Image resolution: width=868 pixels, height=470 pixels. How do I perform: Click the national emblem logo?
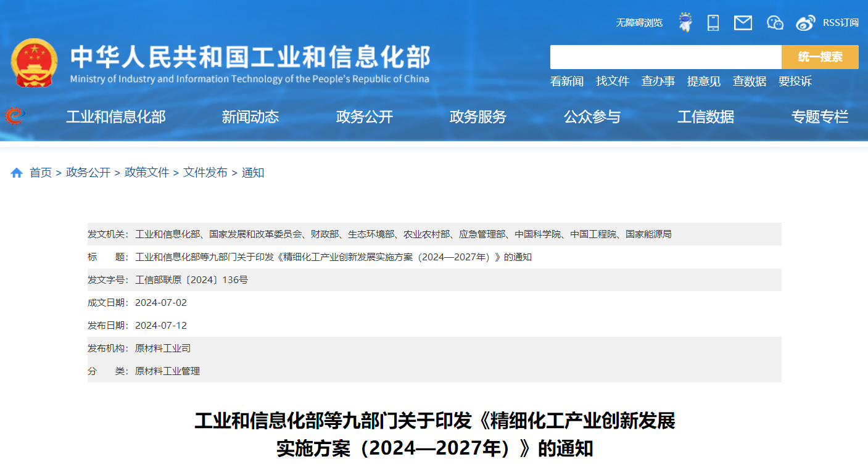[x=34, y=64]
